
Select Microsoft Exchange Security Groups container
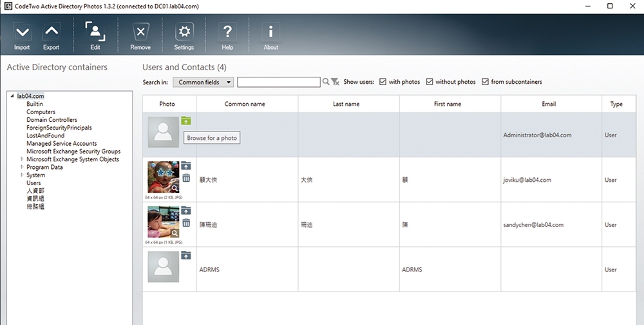(73, 151)
